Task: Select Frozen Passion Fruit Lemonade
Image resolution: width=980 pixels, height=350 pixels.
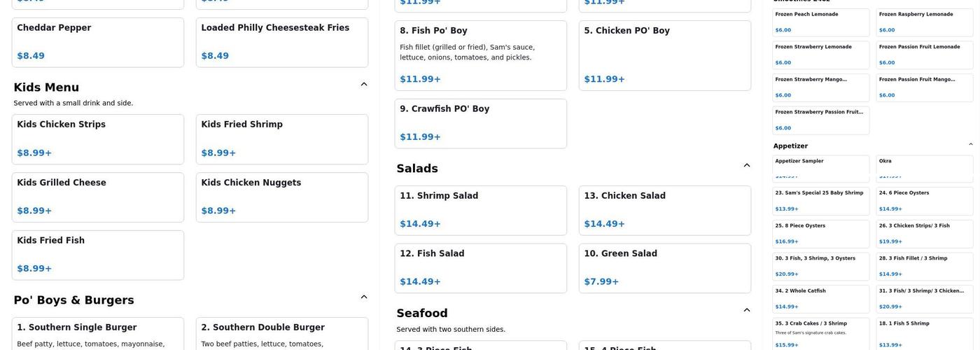Action: (x=925, y=55)
